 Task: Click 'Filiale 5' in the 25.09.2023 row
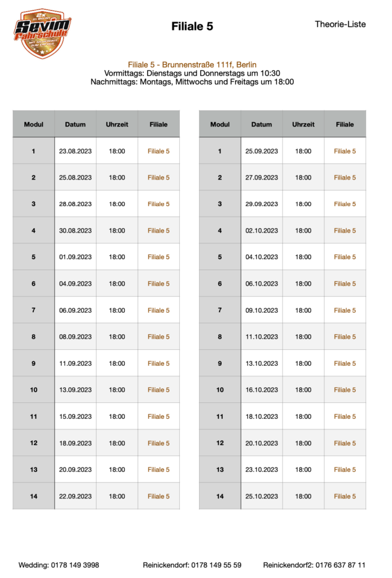pos(345,151)
